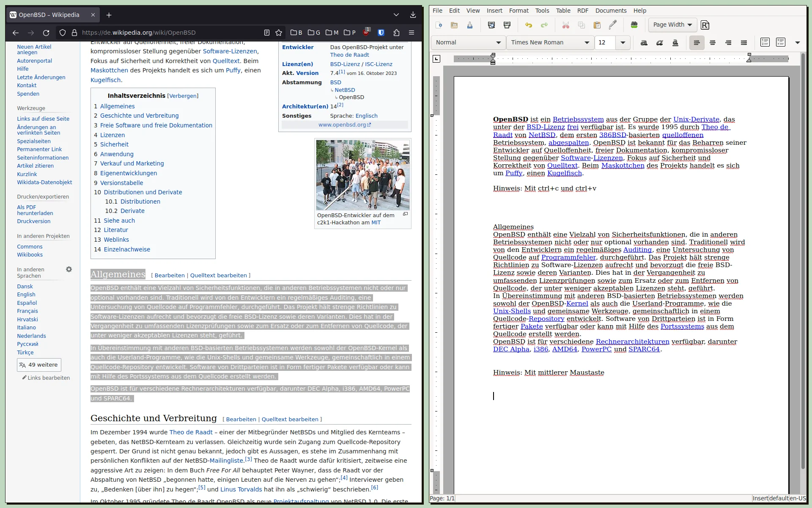This screenshot has width=812, height=508.
Task: Click the Copy icon in AbiWord's toolbar
Action: point(582,25)
